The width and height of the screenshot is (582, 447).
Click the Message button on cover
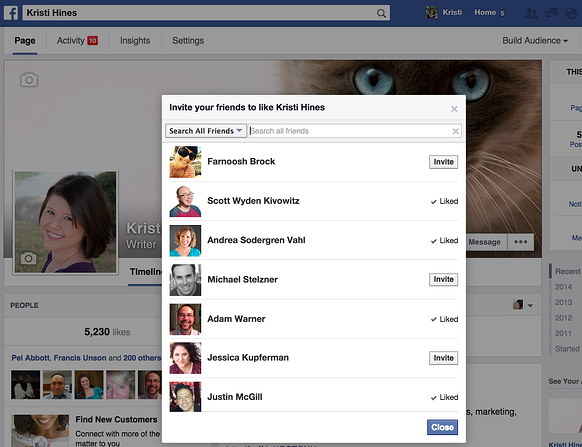(484, 242)
